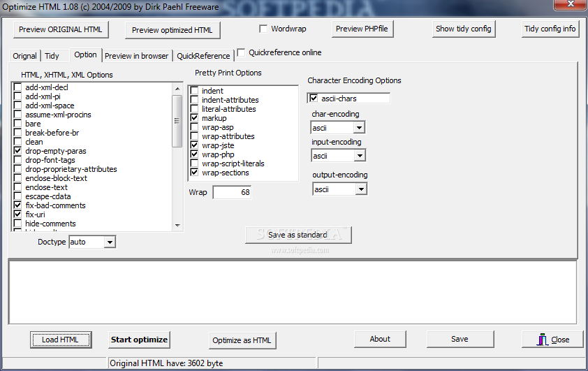Check wrap-asp option

[194, 127]
